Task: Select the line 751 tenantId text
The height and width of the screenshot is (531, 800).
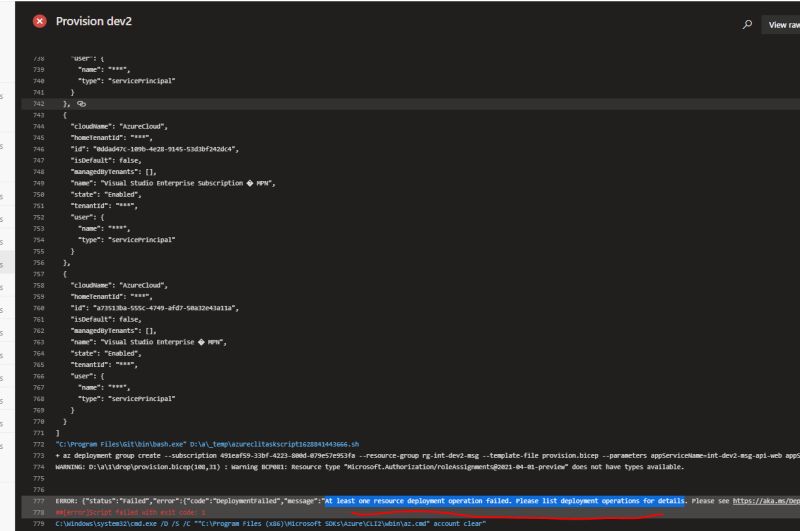Action: click(104, 206)
